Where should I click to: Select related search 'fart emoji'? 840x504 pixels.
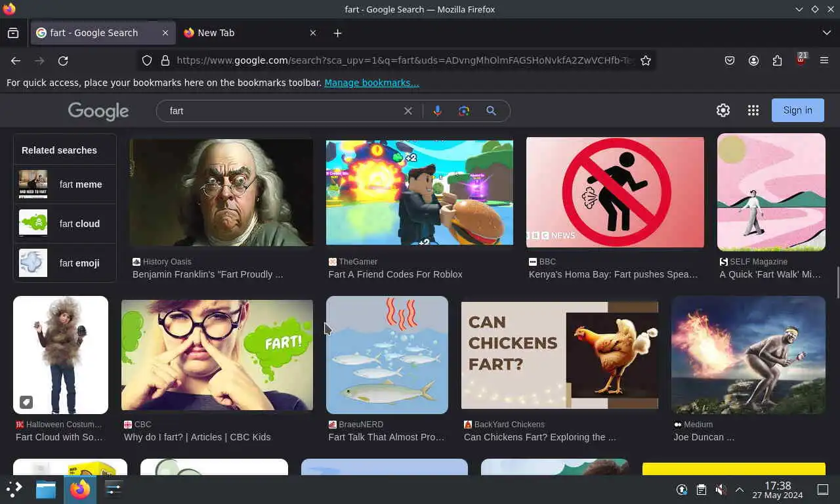[65, 263]
